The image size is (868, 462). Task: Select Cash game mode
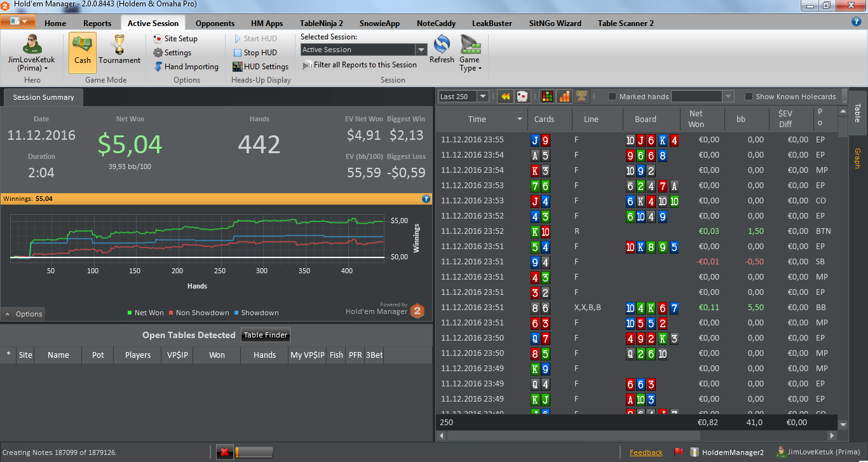click(x=83, y=53)
